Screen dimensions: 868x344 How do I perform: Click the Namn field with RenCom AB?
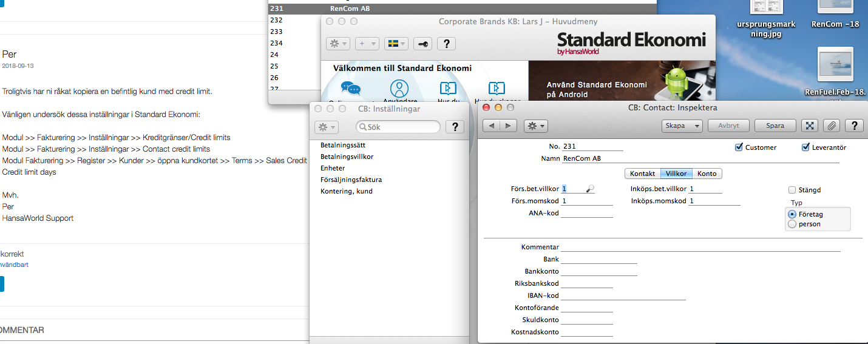click(700, 158)
